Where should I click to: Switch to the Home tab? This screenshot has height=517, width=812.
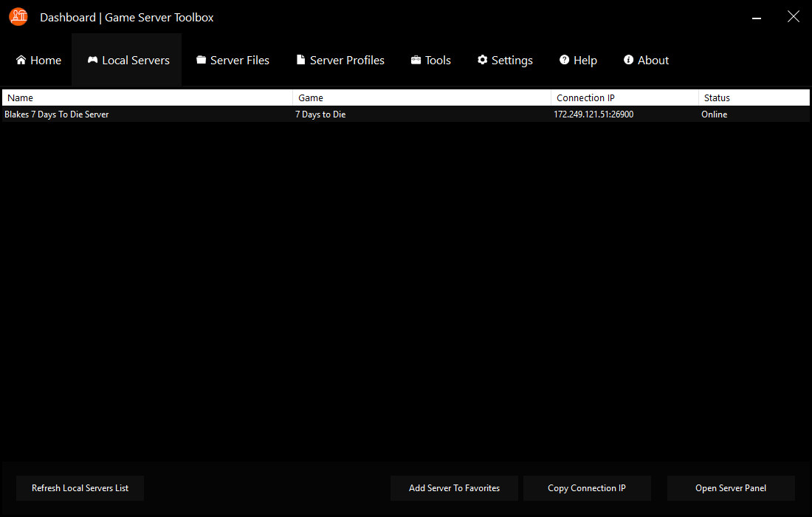[38, 60]
